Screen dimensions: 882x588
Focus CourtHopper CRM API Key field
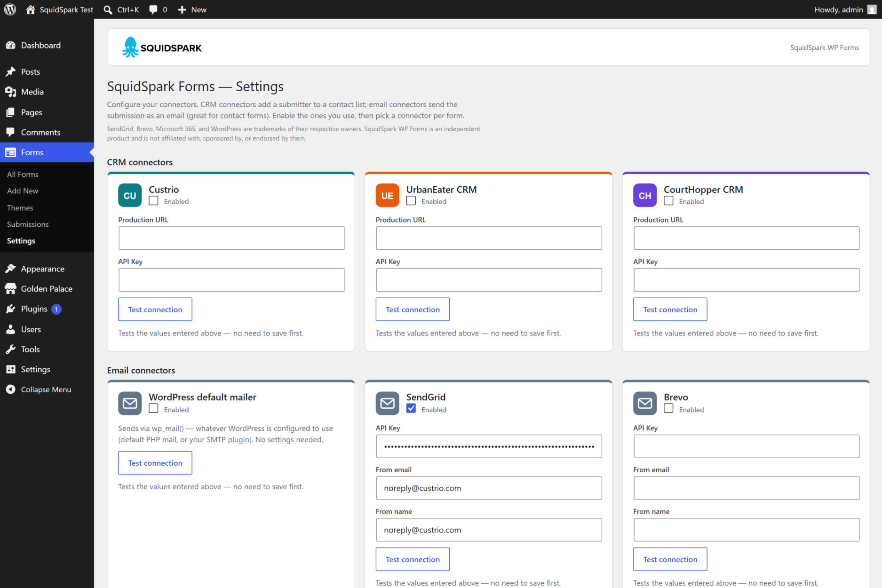coord(746,280)
